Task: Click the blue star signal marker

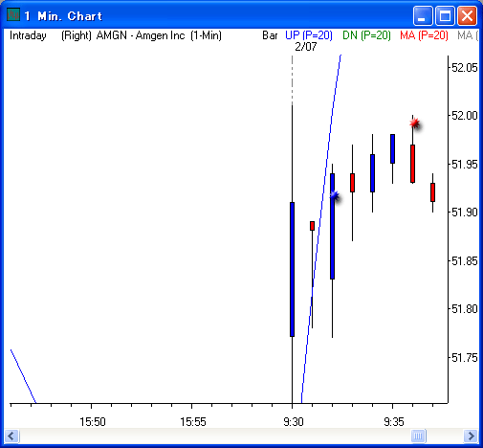Action: coord(335,195)
